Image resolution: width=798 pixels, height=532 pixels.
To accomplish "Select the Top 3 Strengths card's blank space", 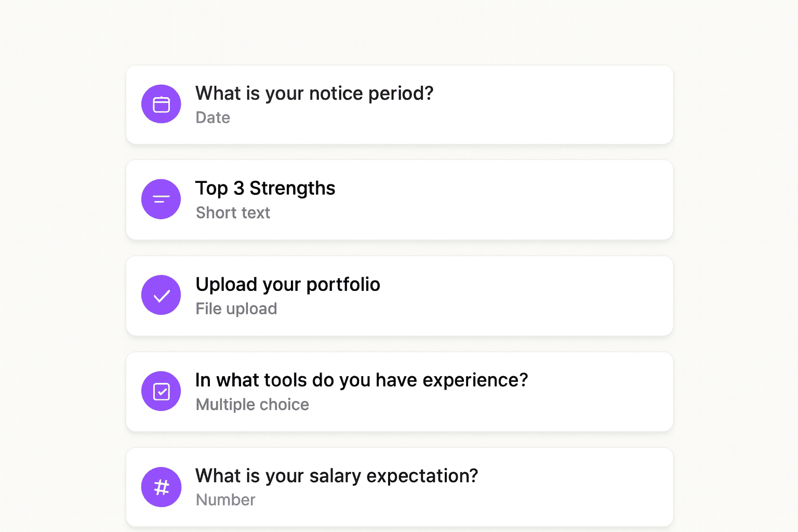I will [x=520, y=200].
